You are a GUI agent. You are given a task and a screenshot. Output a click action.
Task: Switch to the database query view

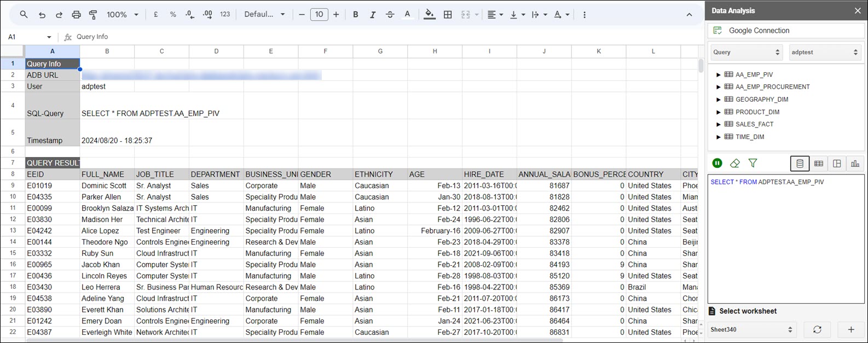tap(800, 163)
